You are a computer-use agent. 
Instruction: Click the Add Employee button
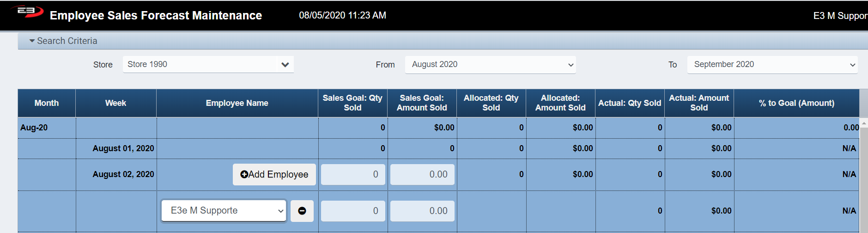[274, 174]
